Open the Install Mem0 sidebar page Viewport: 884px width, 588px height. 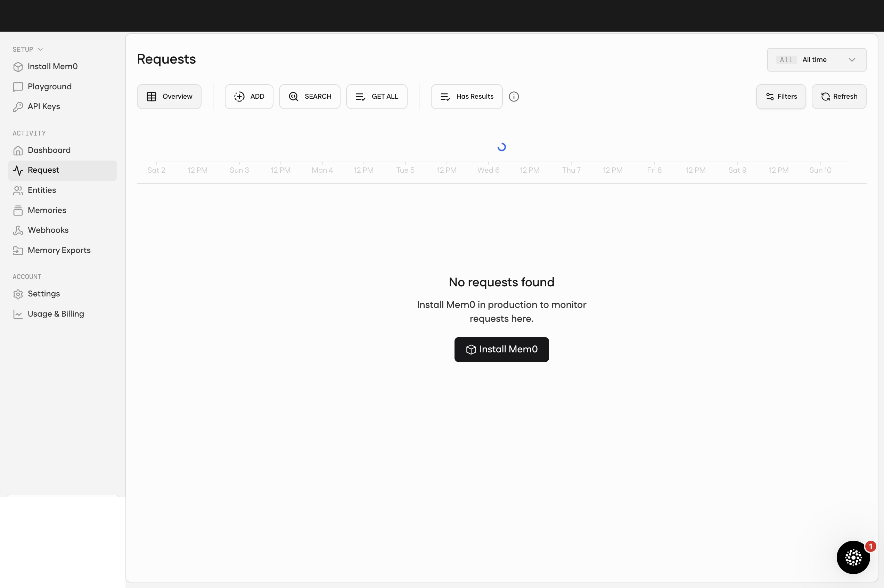63,66
